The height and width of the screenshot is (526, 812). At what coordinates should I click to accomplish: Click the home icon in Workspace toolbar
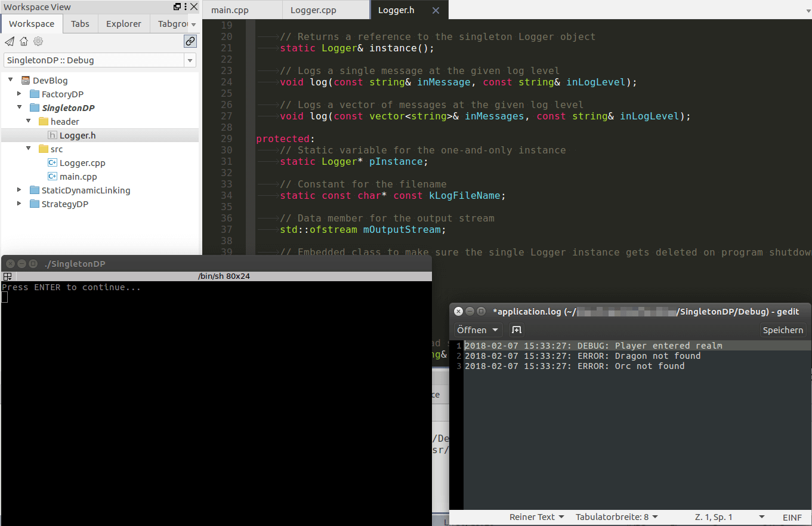(24, 41)
